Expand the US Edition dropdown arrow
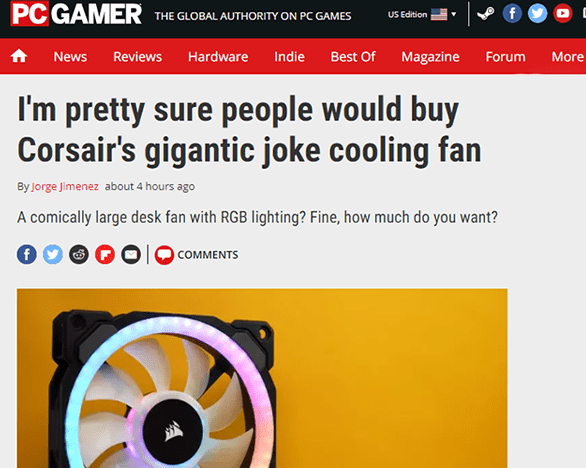Viewport: 586px width, 468px height. point(454,15)
